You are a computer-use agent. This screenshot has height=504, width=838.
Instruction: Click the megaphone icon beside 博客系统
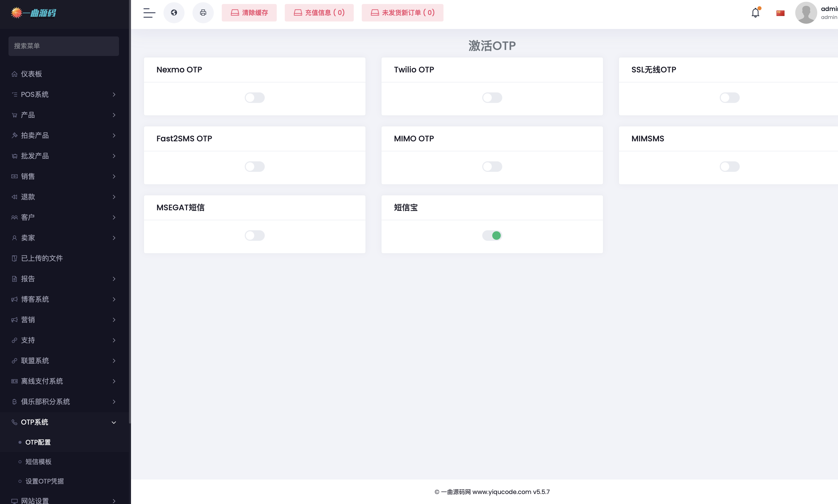coord(14,299)
